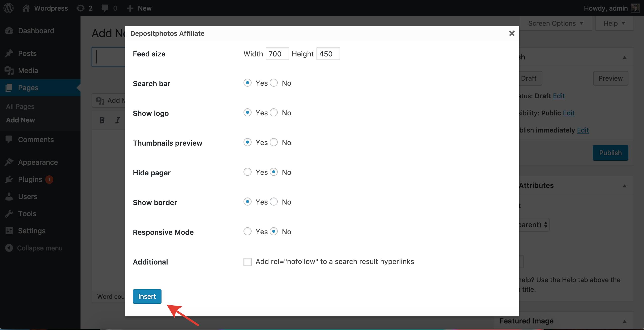Edit the Draft status link
The width and height of the screenshot is (644, 330).
click(559, 96)
